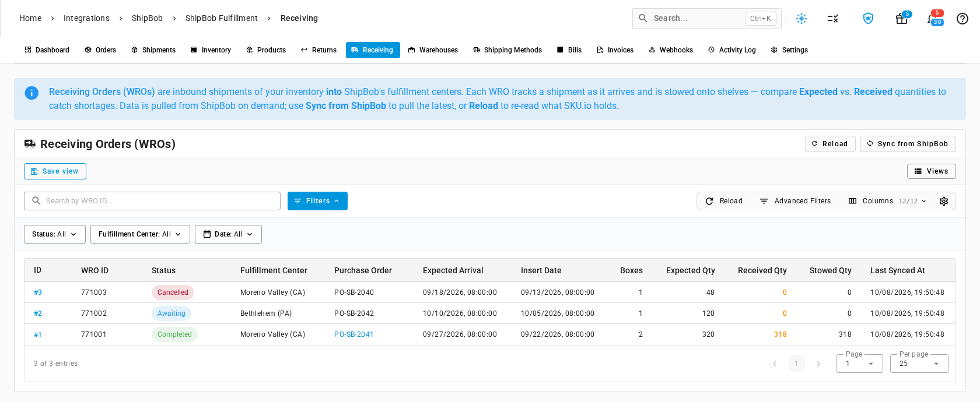
Task: Open the Shipping Methods tab
Action: pyautogui.click(x=508, y=50)
